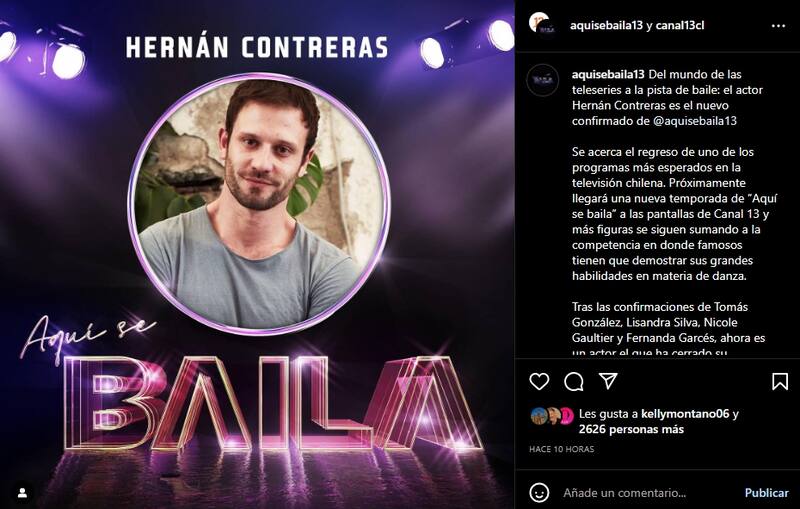This screenshot has height=509, width=800.
Task: View the 2626 personas más likes list
Action: [631, 429]
